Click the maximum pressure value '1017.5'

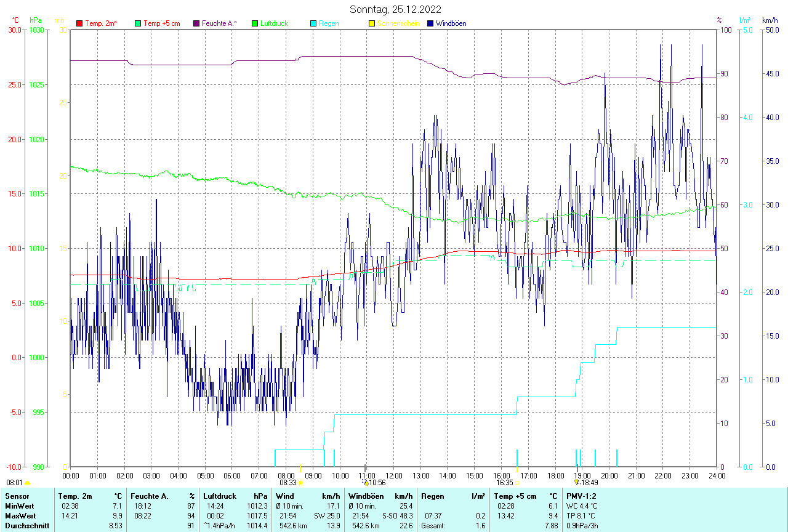(x=257, y=515)
